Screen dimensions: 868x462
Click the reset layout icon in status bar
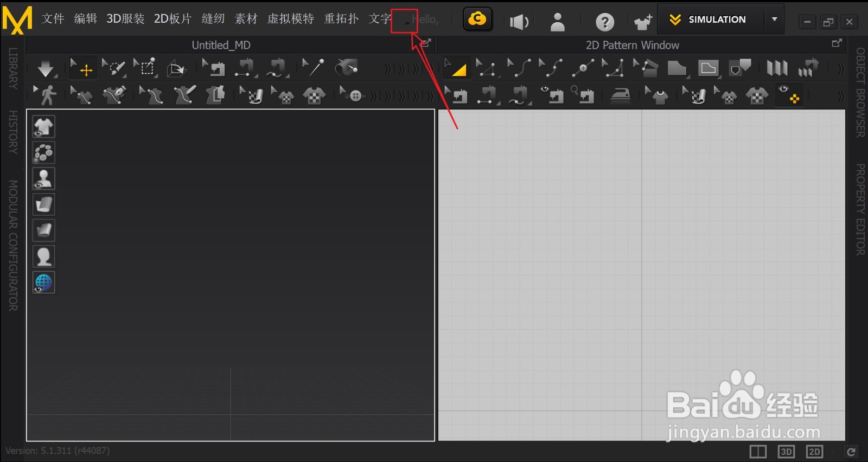pos(851,451)
